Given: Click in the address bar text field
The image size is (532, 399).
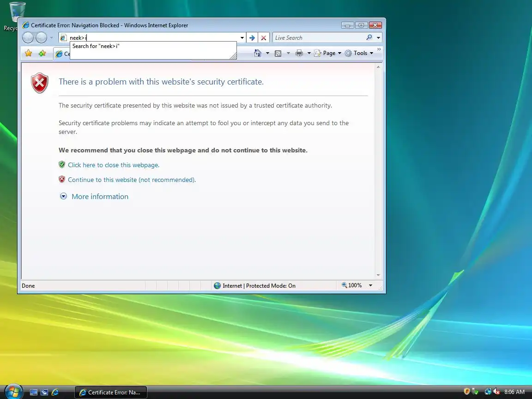Looking at the screenshot, I should click(x=153, y=38).
